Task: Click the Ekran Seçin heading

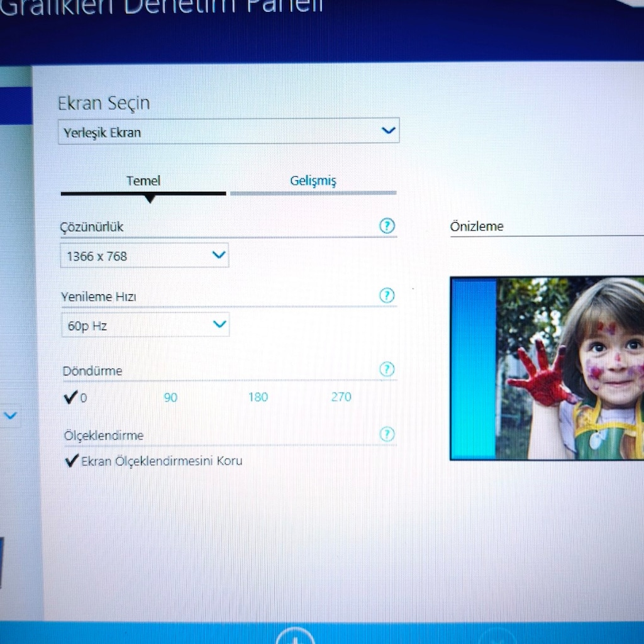Action: (x=104, y=103)
